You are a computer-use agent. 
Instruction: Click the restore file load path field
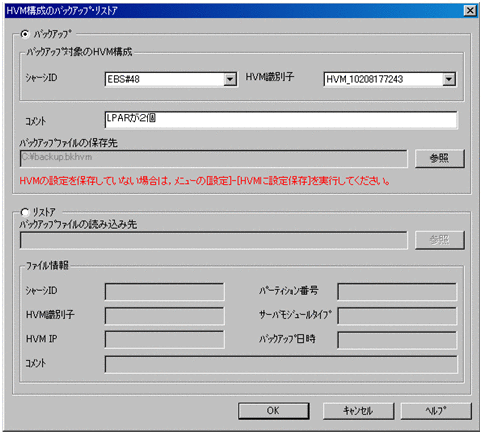[x=214, y=240]
